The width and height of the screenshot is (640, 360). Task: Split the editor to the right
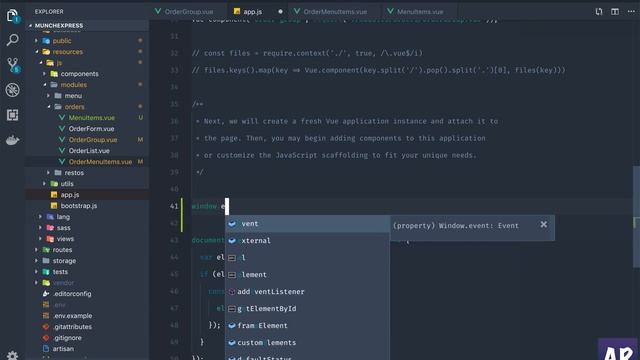pos(615,11)
